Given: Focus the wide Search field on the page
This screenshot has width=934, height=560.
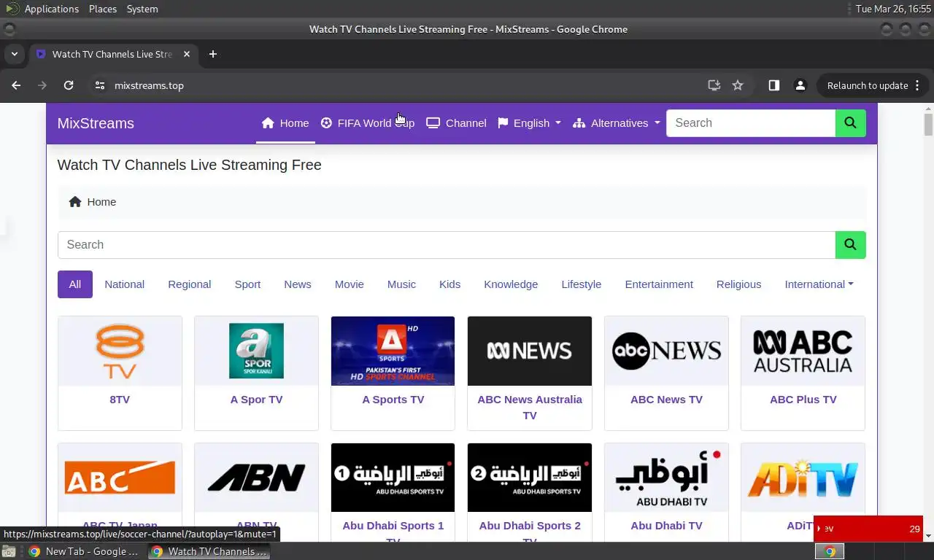Looking at the screenshot, I should point(447,245).
